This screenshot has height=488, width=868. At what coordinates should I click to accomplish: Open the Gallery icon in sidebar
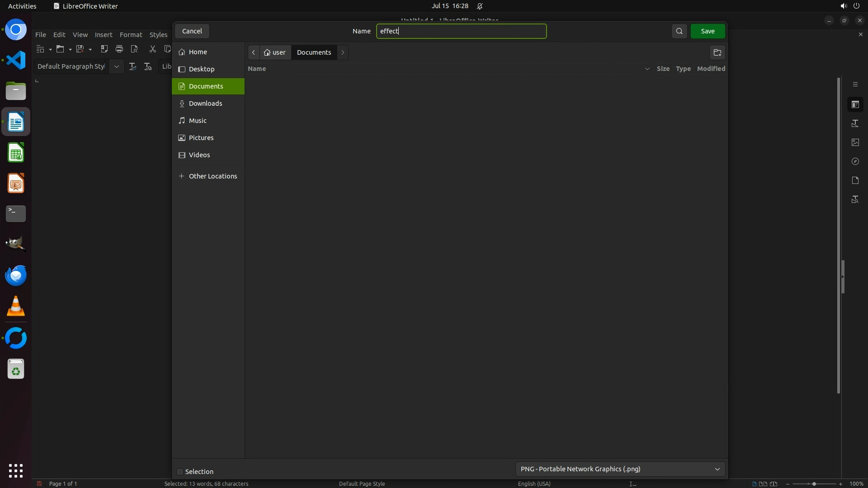855,142
